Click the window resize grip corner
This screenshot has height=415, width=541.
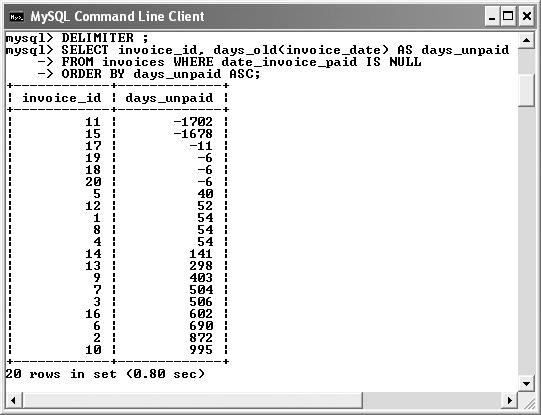pos(527,401)
